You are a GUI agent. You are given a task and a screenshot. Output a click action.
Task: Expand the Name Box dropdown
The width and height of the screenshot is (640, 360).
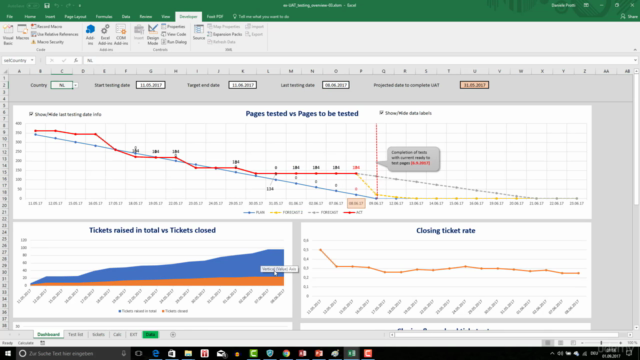pos(32,60)
